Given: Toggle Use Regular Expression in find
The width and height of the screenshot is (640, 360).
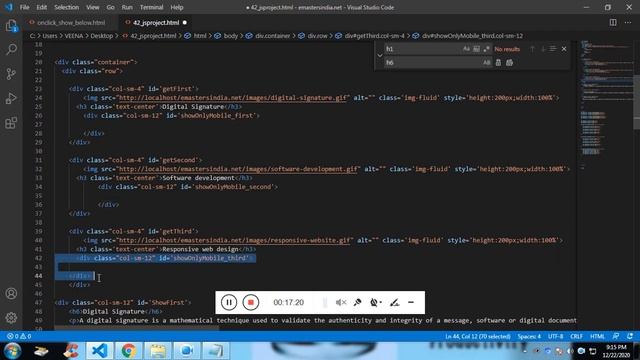Looking at the screenshot, I should [486, 49].
